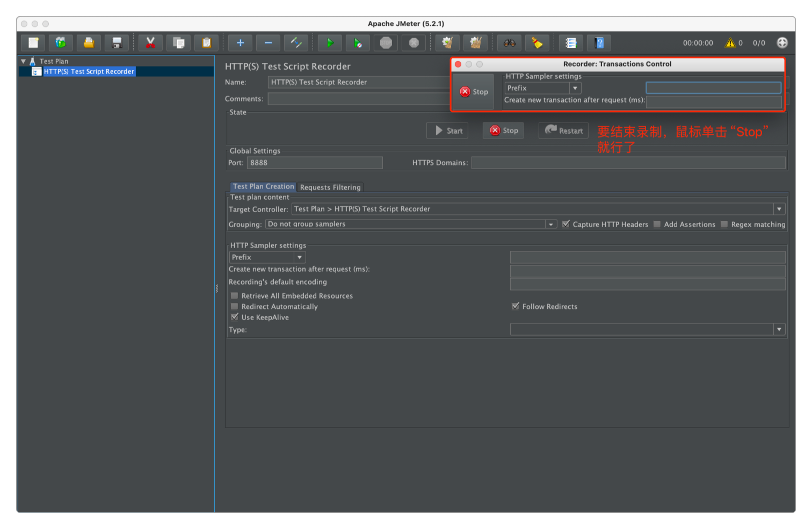Viewport: 812px width, 529px height.
Task: Click the Clear All double broom icon
Action: (x=475, y=42)
